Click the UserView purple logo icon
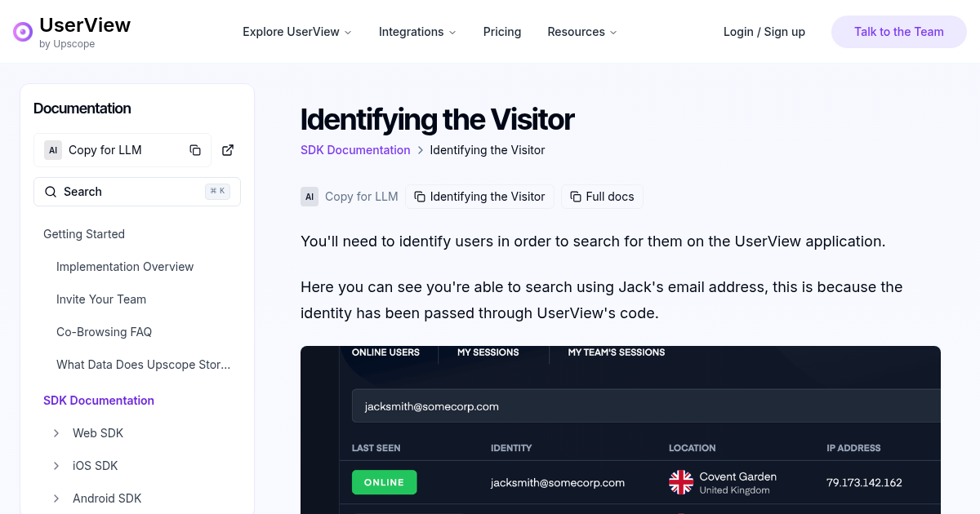980x514 pixels. [x=23, y=32]
